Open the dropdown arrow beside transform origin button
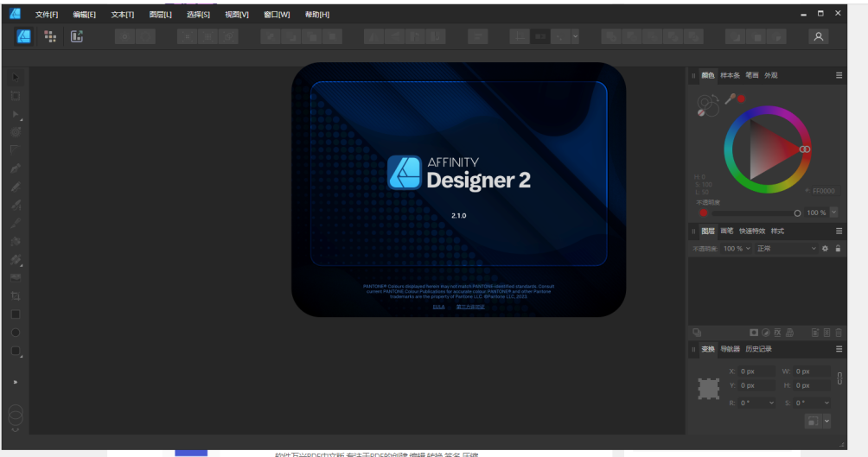The image size is (868, 457). point(827,421)
